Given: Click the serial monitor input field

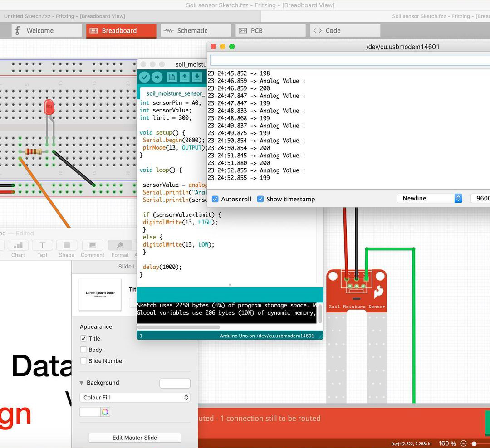Looking at the screenshot, I should point(350,60).
